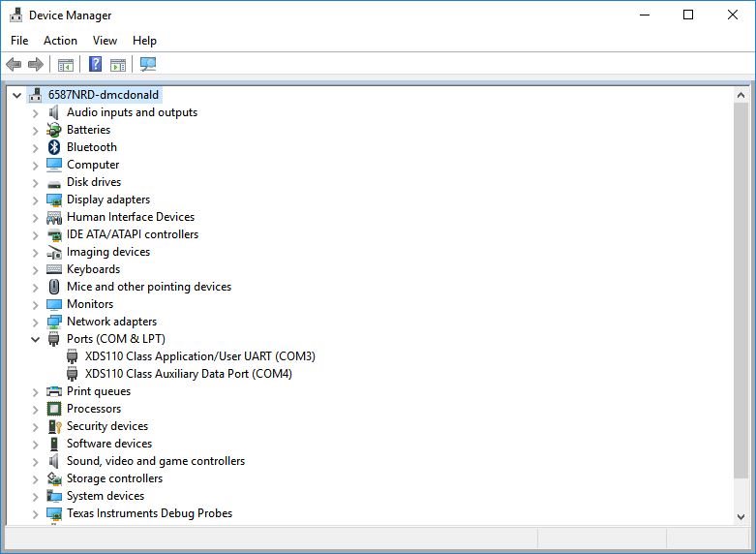
Task: Click the Bluetooth logo icon
Action: 54,147
